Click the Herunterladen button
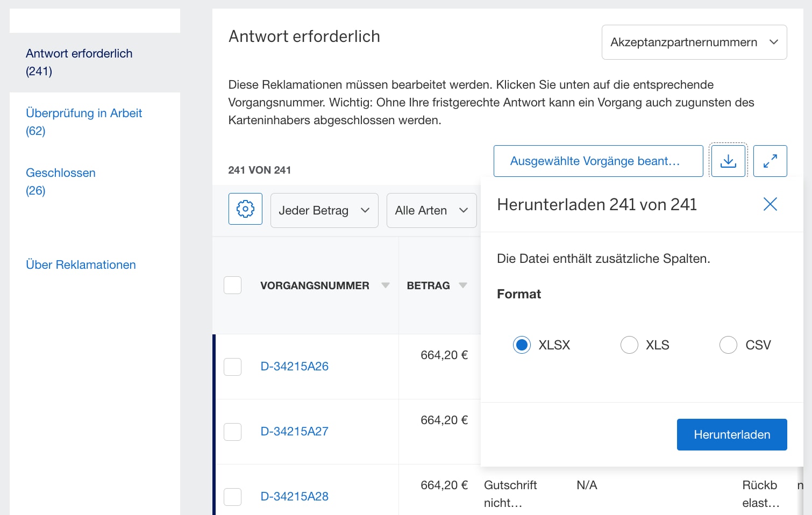This screenshot has width=812, height=515. pyautogui.click(x=731, y=434)
